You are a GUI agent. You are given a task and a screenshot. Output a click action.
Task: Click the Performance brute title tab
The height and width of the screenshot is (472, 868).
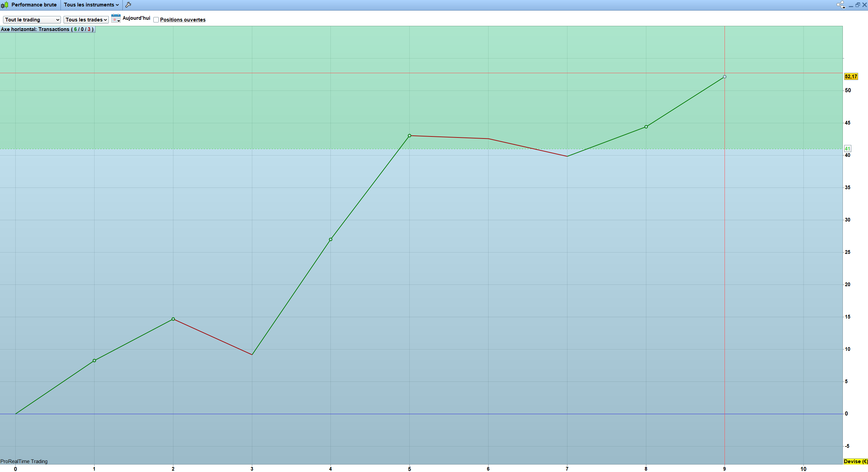34,5
